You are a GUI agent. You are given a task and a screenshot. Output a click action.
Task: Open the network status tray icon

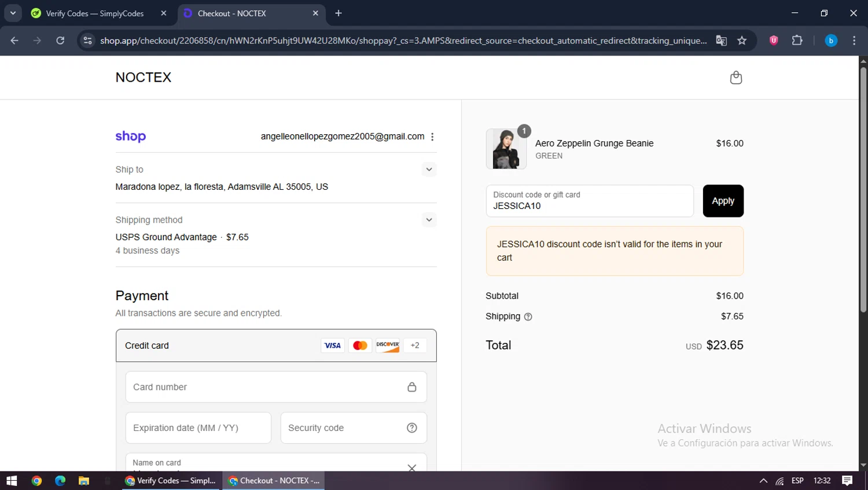coord(780,481)
